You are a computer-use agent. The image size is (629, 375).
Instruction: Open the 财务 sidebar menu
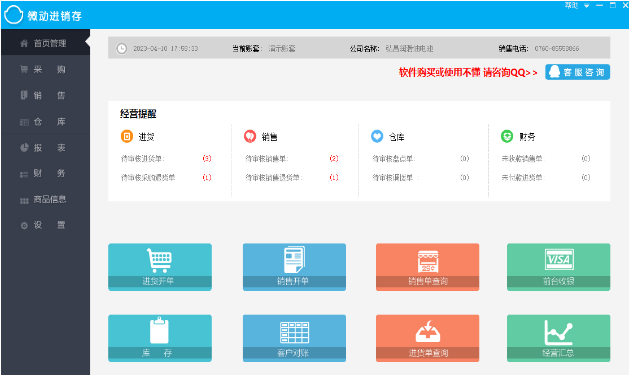pos(45,173)
